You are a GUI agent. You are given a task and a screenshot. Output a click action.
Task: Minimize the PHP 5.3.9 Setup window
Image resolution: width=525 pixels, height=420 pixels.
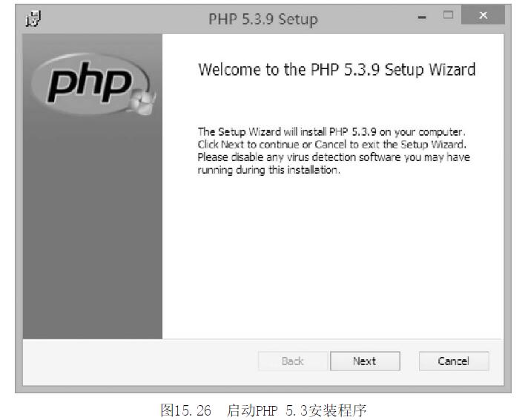tap(423, 18)
